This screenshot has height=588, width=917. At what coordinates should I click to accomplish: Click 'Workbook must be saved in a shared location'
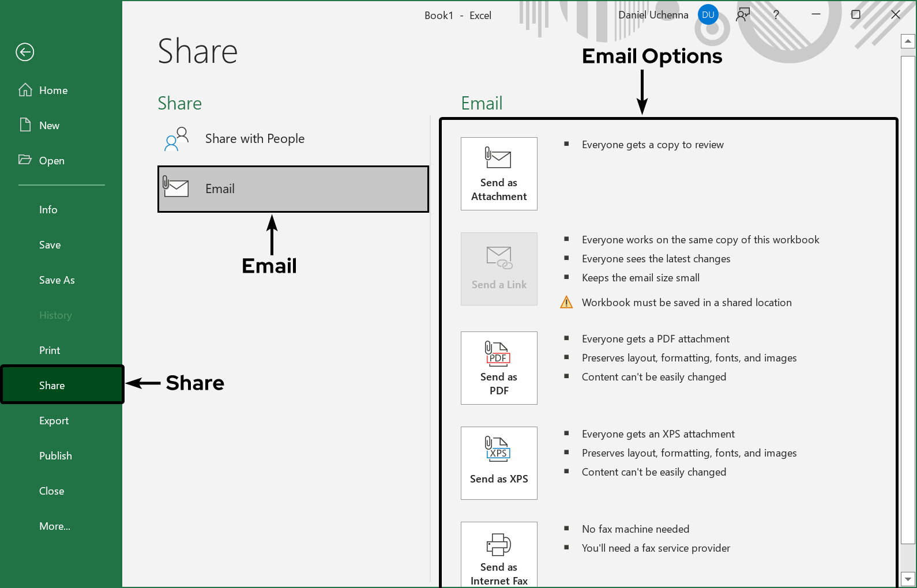tap(686, 303)
